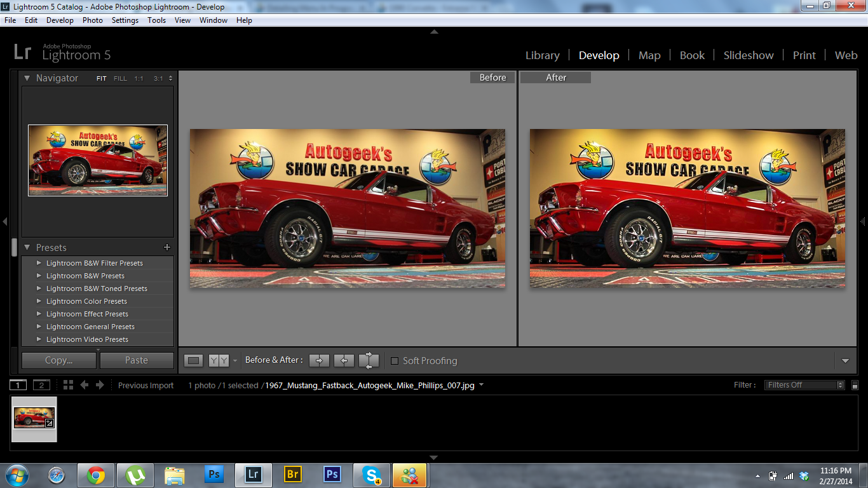Click the Windows Start button
Image resolution: width=868 pixels, height=488 pixels.
[x=17, y=475]
